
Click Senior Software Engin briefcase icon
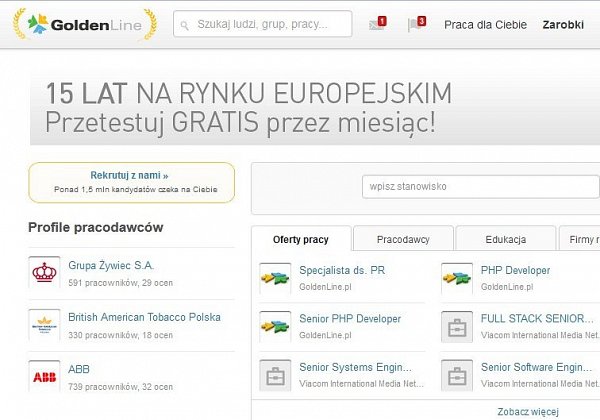(457, 375)
